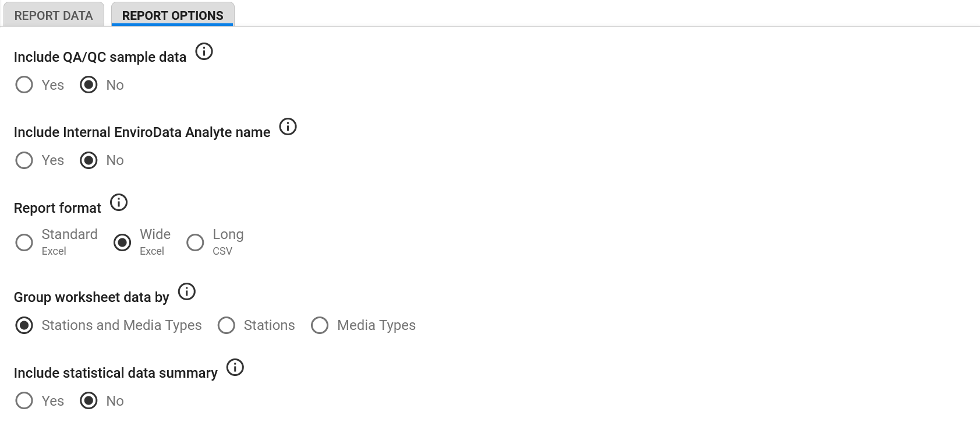Click the Report format info icon
The height and width of the screenshot is (443, 980).
click(119, 202)
